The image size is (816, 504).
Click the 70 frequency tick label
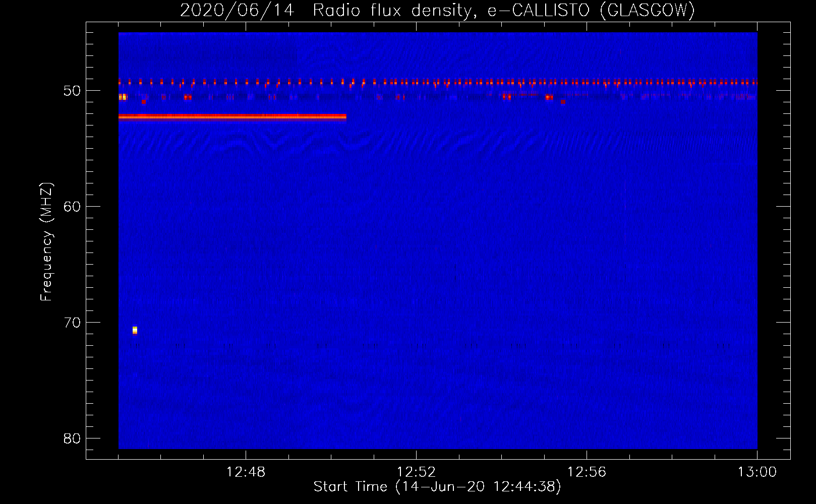click(72, 323)
